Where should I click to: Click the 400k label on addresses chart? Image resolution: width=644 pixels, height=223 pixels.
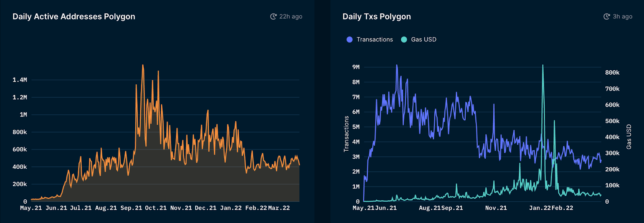click(x=20, y=167)
